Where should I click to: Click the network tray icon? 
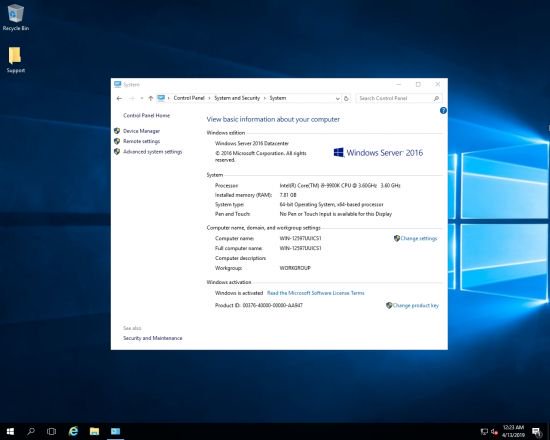coord(484,432)
